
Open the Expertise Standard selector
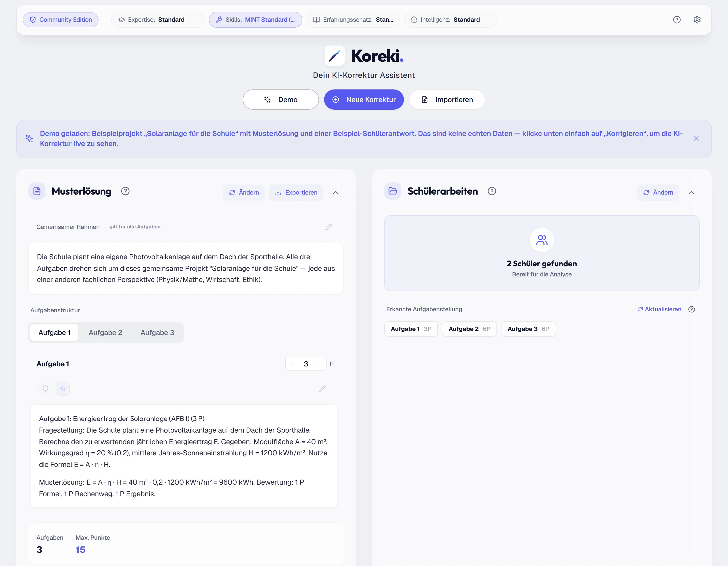[x=158, y=20]
